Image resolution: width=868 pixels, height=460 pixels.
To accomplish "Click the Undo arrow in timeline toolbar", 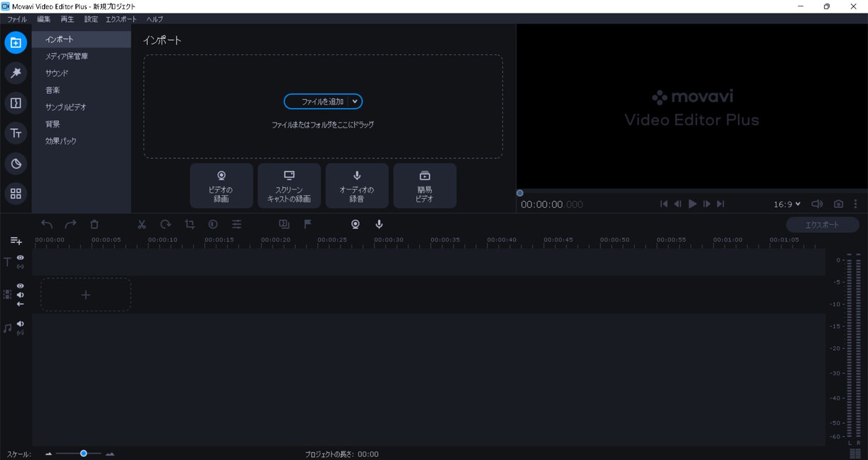I will [47, 224].
